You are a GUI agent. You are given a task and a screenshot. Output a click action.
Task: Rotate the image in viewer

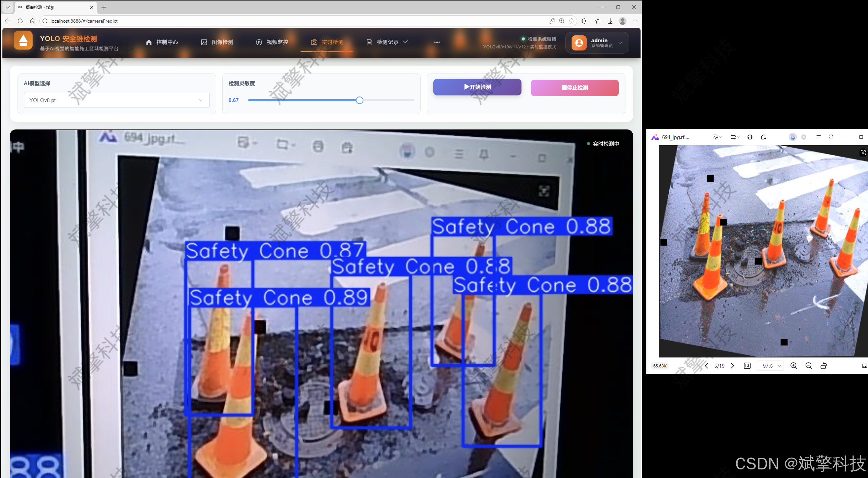tap(824, 366)
